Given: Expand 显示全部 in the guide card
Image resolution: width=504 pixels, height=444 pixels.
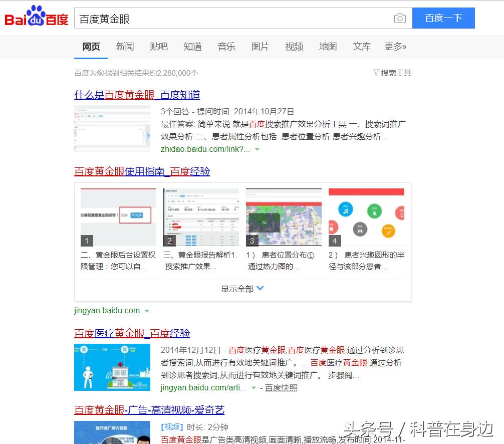Looking at the screenshot, I should pyautogui.click(x=242, y=289).
